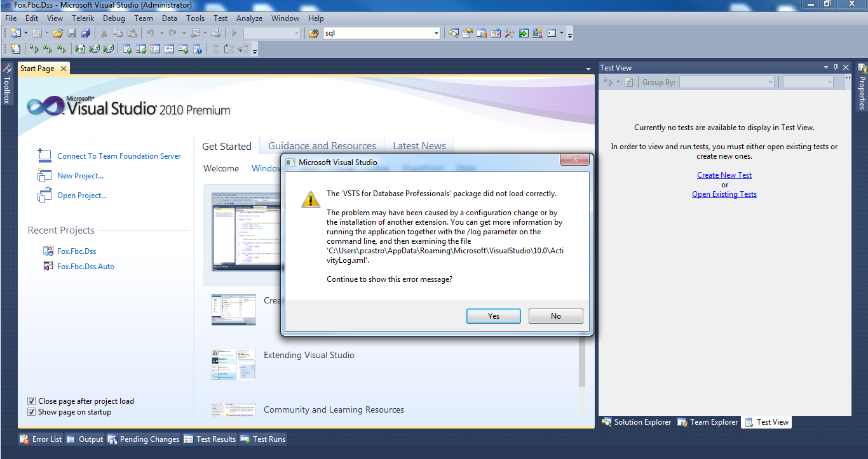Viewport: 868px width, 459px height.
Task: Open recent project Fox.Fbc.Dss.Auto
Action: pos(86,267)
